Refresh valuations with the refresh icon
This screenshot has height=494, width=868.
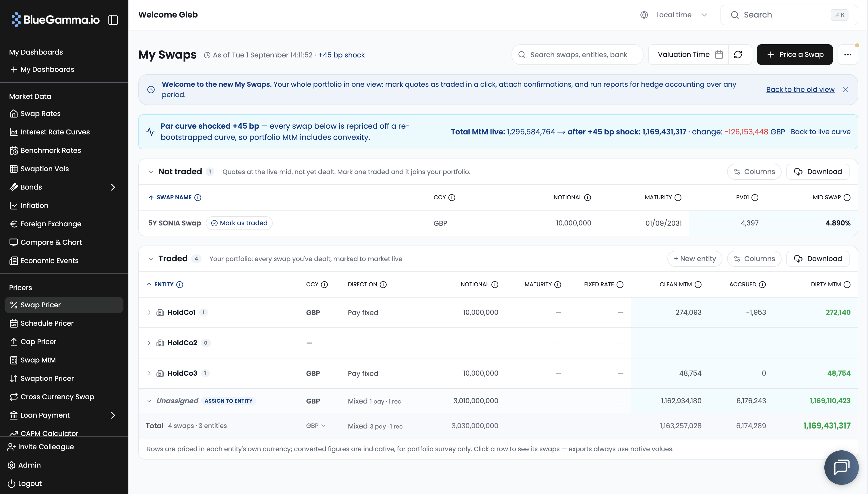[x=738, y=54]
